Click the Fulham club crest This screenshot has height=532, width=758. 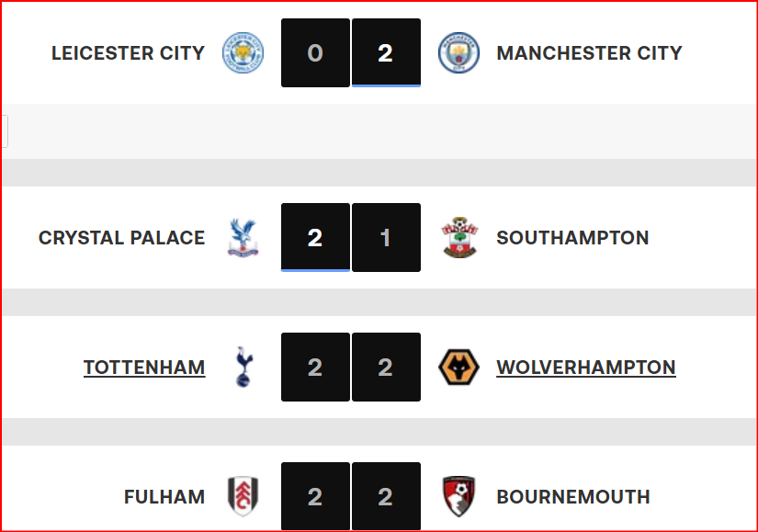click(x=243, y=497)
